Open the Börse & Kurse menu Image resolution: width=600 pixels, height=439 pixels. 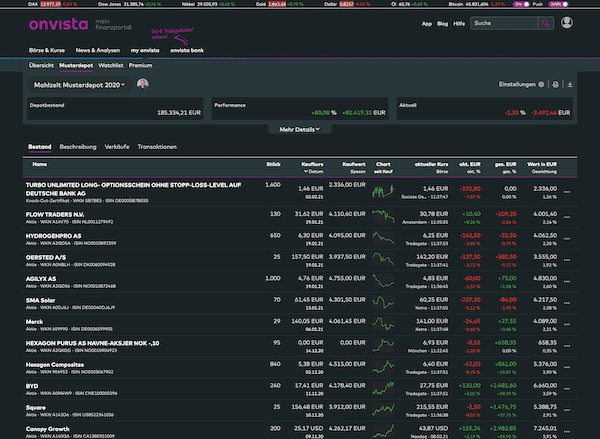pos(47,51)
